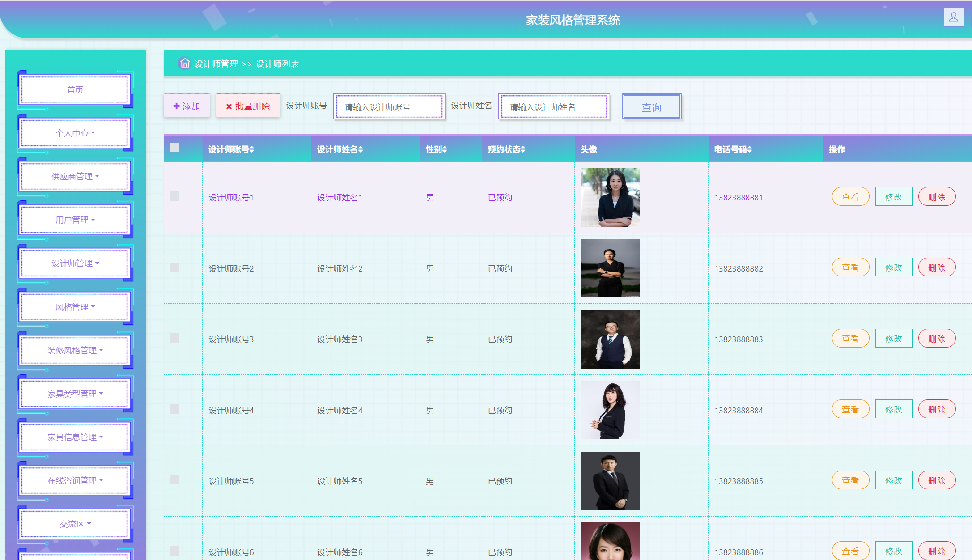The height and width of the screenshot is (560, 972).
Task: Click the 查询 search button
Action: click(x=652, y=107)
